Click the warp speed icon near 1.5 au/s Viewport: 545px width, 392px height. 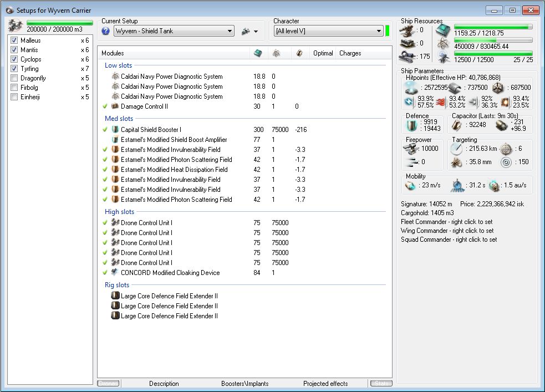point(494,186)
